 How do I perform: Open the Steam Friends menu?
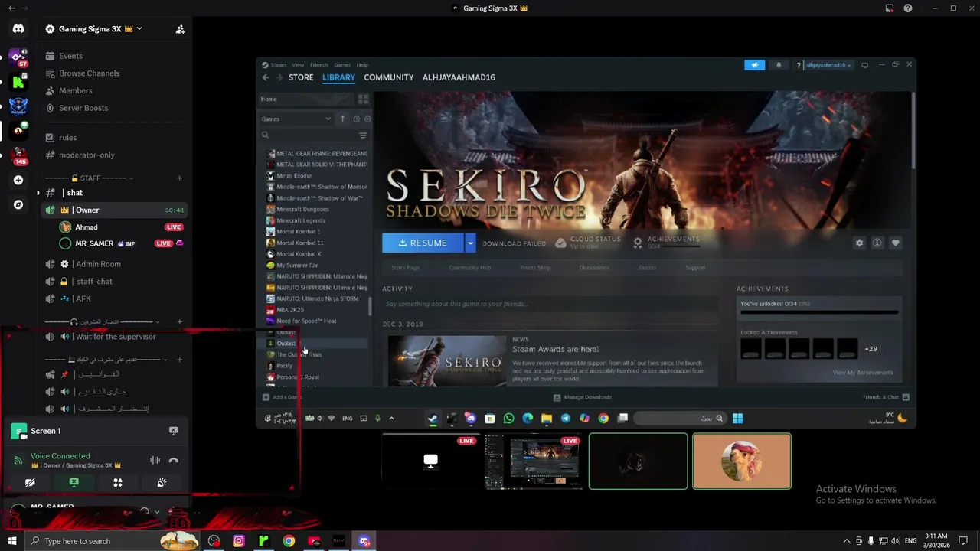319,65
